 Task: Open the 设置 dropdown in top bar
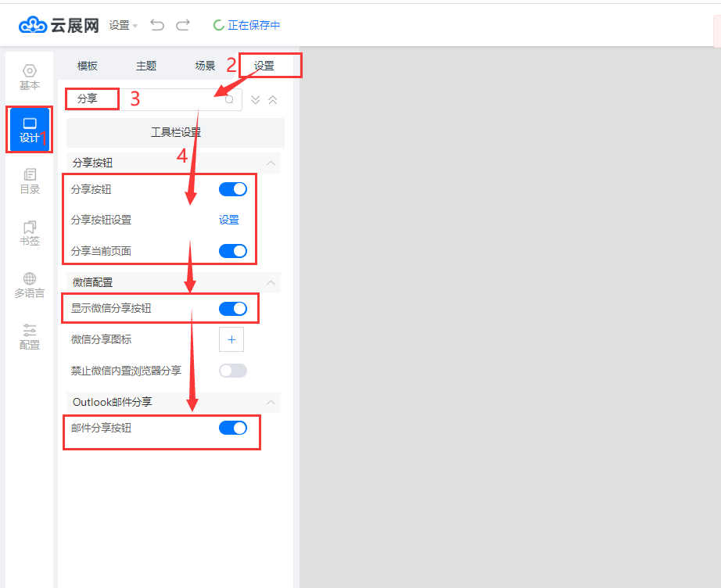click(x=123, y=25)
